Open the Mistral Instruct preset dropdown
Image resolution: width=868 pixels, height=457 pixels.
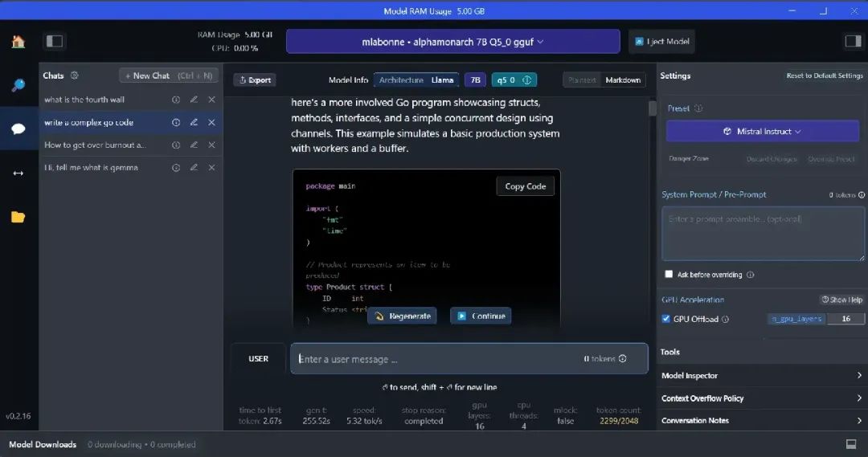(x=762, y=131)
